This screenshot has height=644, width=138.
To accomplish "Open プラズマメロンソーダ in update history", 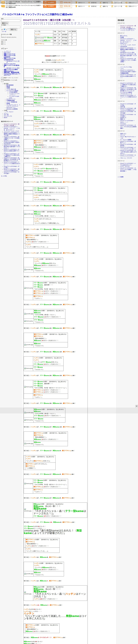I will pos(126,94).
